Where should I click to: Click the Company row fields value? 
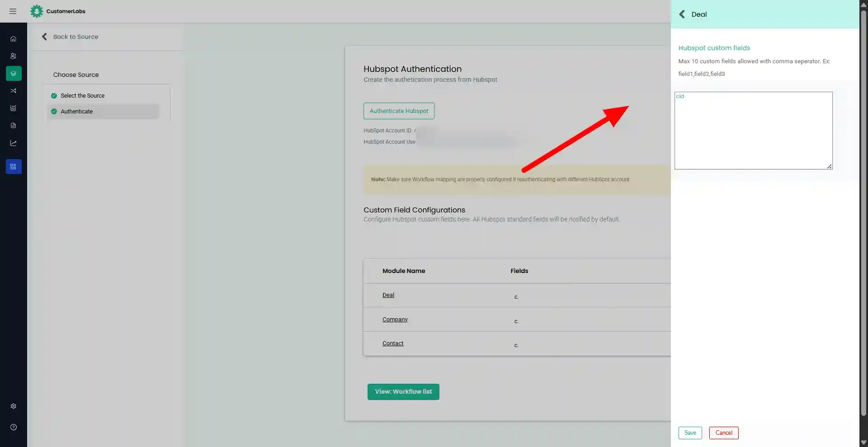point(516,321)
